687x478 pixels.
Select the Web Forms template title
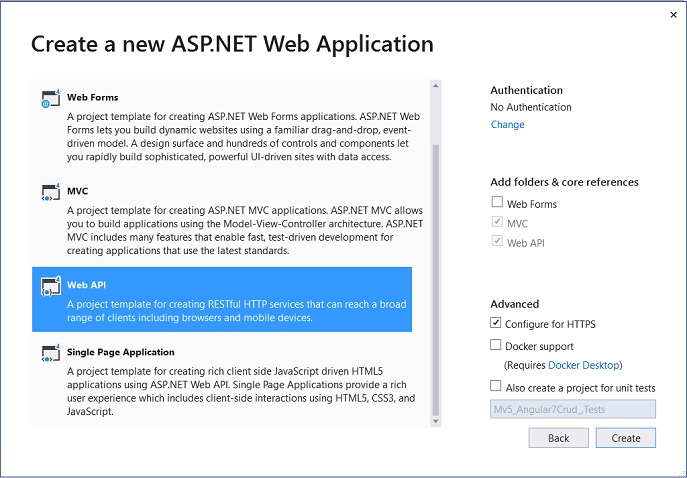pyautogui.click(x=92, y=97)
